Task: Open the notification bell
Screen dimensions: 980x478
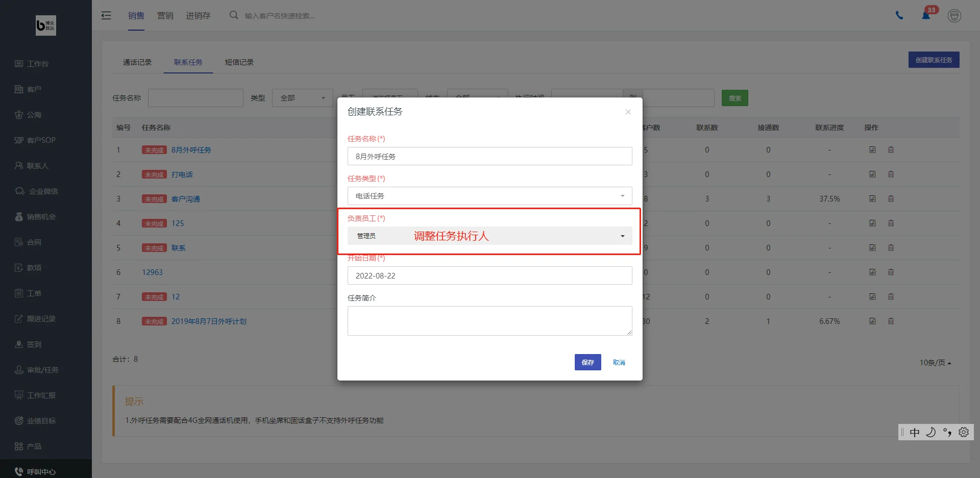Action: [926, 15]
